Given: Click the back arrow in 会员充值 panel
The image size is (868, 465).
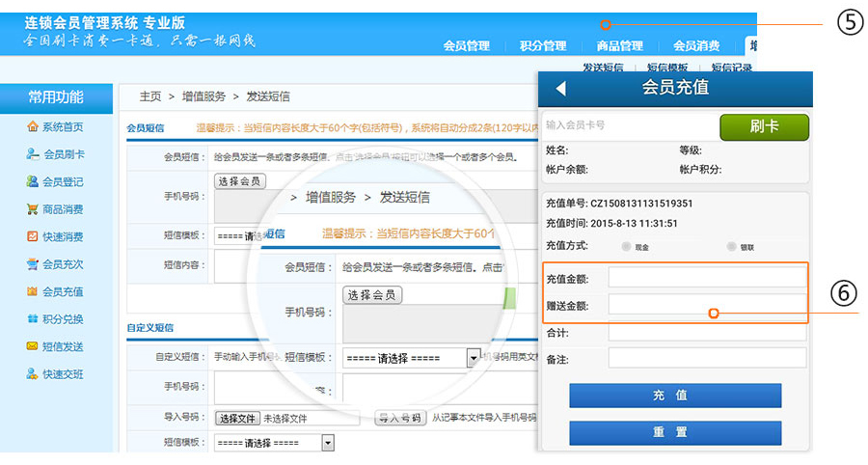Looking at the screenshot, I should point(560,88).
